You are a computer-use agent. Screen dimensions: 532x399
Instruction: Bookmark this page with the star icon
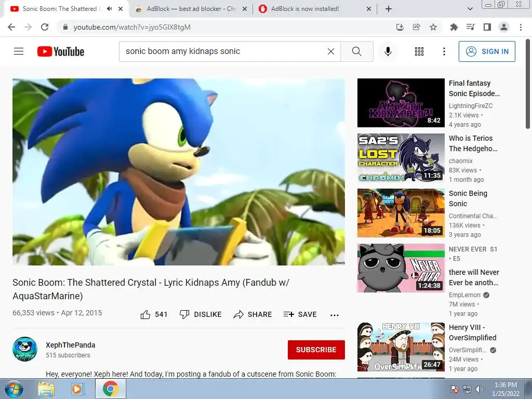click(x=433, y=27)
